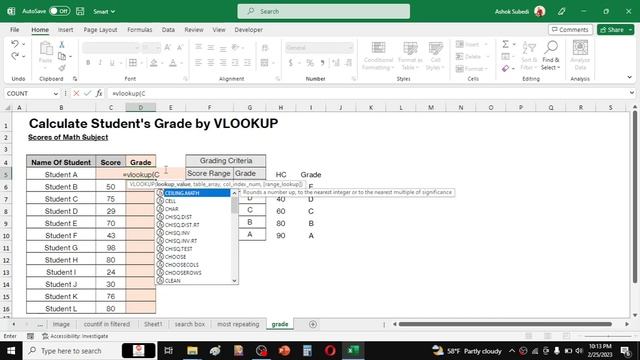Screen dimensions: 640x360
Task: Click the Accounting dollar format icon
Action: pos(291,63)
